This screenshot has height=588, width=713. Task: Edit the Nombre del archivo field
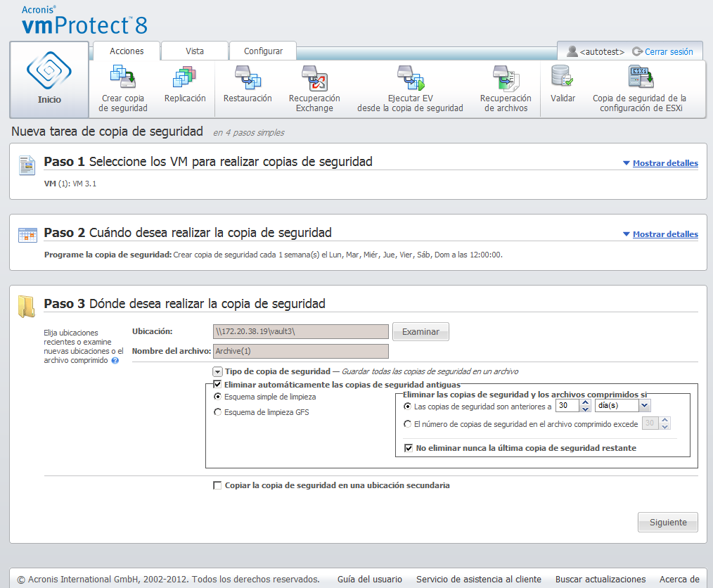300,351
